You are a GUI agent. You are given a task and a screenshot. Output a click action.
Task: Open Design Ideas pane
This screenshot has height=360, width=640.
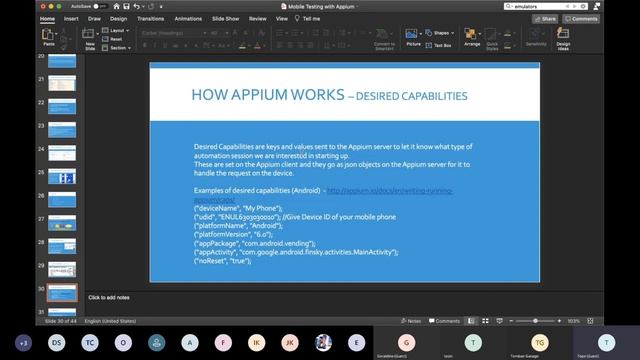[563, 38]
